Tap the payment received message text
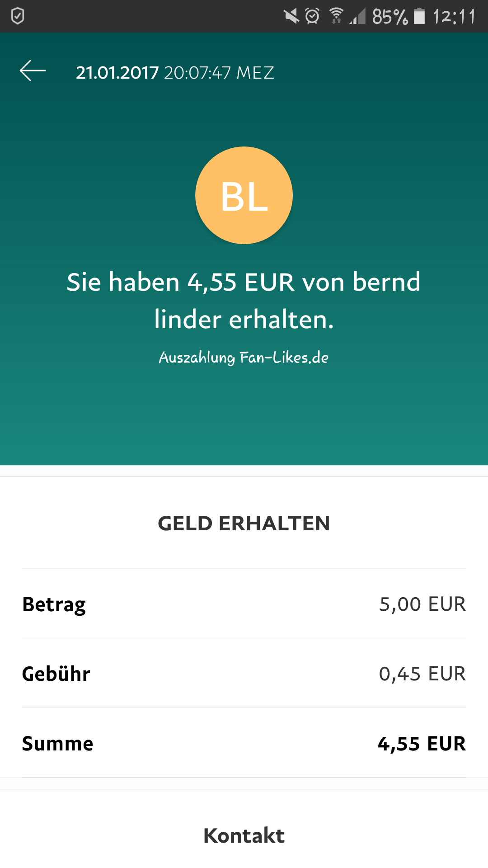This screenshot has width=488, height=868. click(244, 301)
